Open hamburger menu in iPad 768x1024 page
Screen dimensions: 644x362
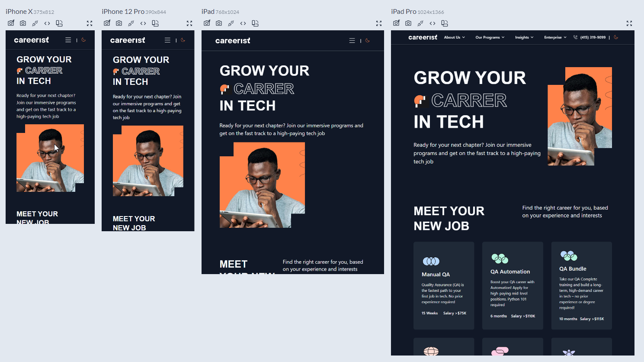click(x=352, y=41)
